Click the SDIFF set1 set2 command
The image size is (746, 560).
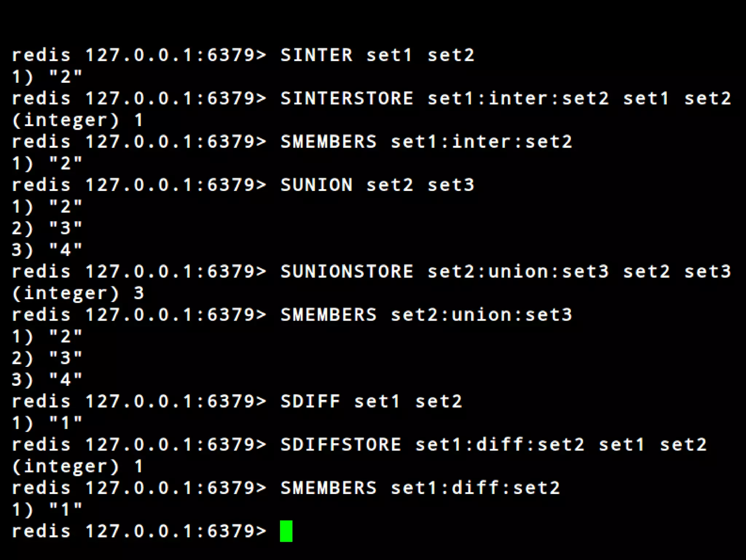(371, 402)
